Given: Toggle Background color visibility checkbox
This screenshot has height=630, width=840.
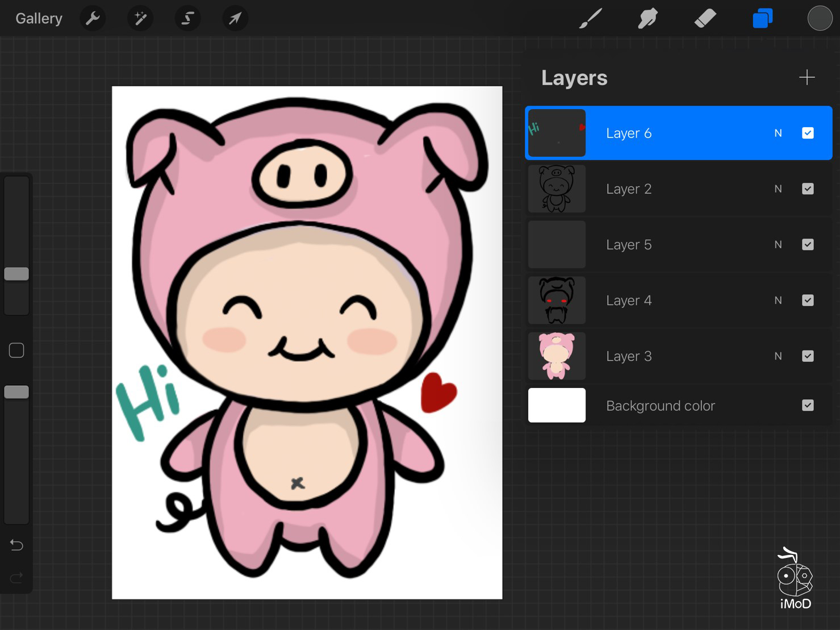Looking at the screenshot, I should tap(808, 405).
